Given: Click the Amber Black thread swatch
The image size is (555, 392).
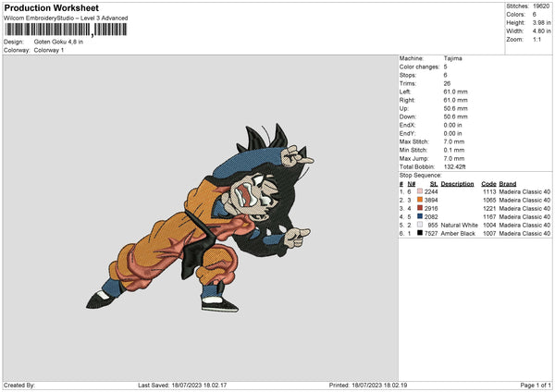Looking at the screenshot, I should point(420,233).
